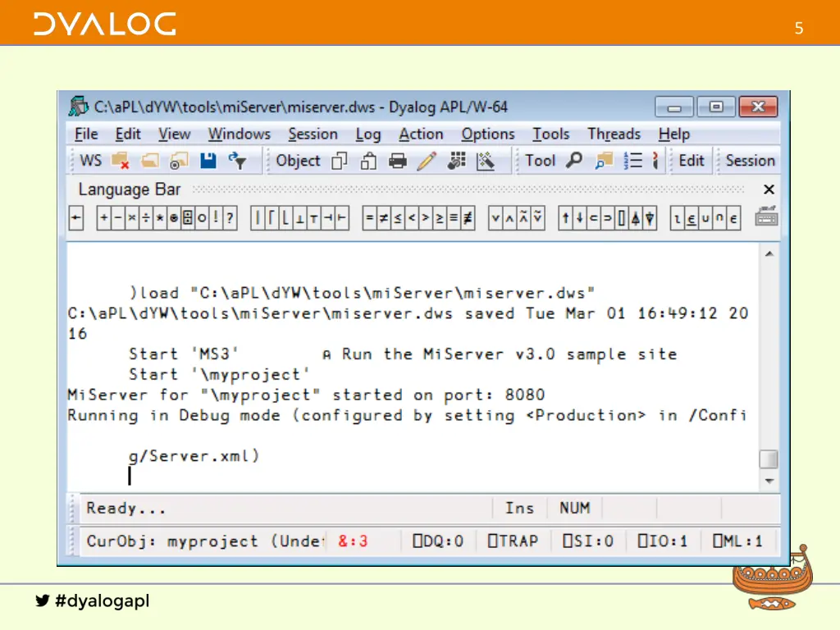Viewport: 840px width, 630px height.
Task: Open the Session menu
Action: [313, 134]
